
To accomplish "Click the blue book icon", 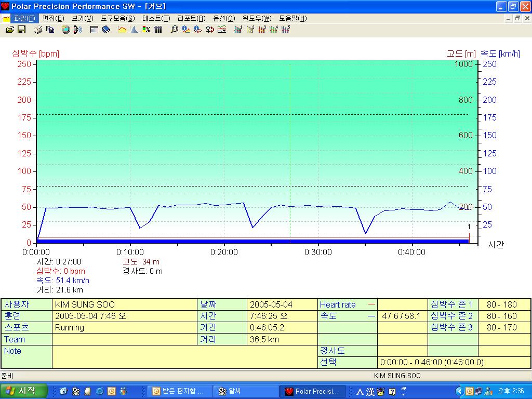I will 106,30.
